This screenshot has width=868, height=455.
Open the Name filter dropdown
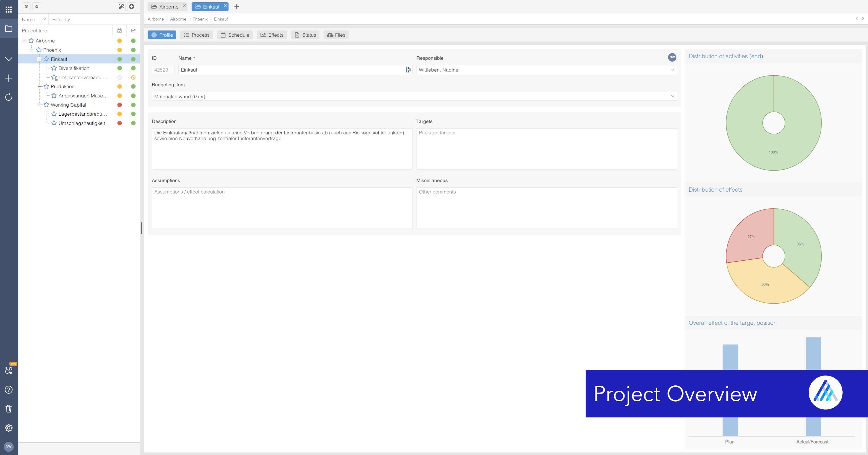pos(44,19)
